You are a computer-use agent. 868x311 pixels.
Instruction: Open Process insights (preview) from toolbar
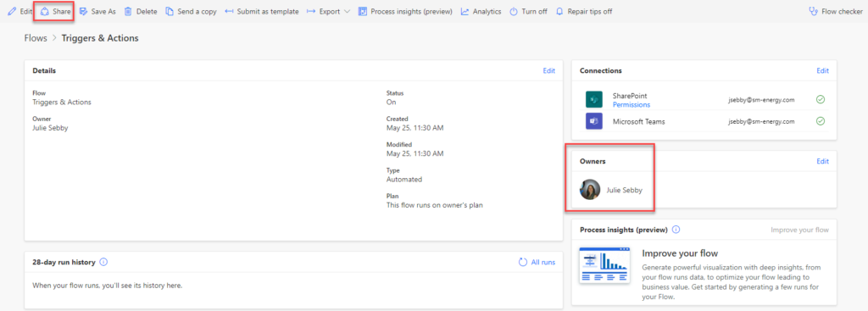[405, 11]
